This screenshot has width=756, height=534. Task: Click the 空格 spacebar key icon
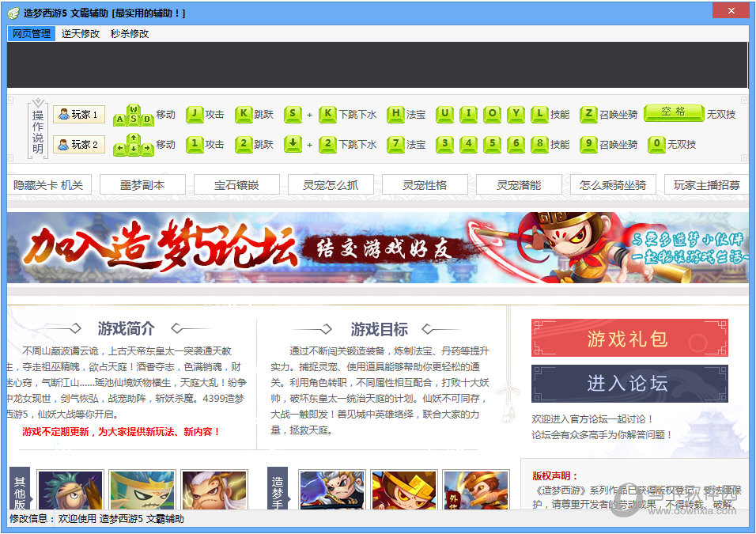pos(674,112)
